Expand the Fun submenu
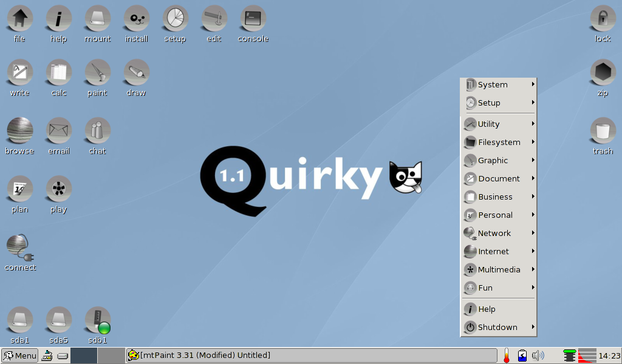The width and height of the screenshot is (622, 364). (x=499, y=288)
